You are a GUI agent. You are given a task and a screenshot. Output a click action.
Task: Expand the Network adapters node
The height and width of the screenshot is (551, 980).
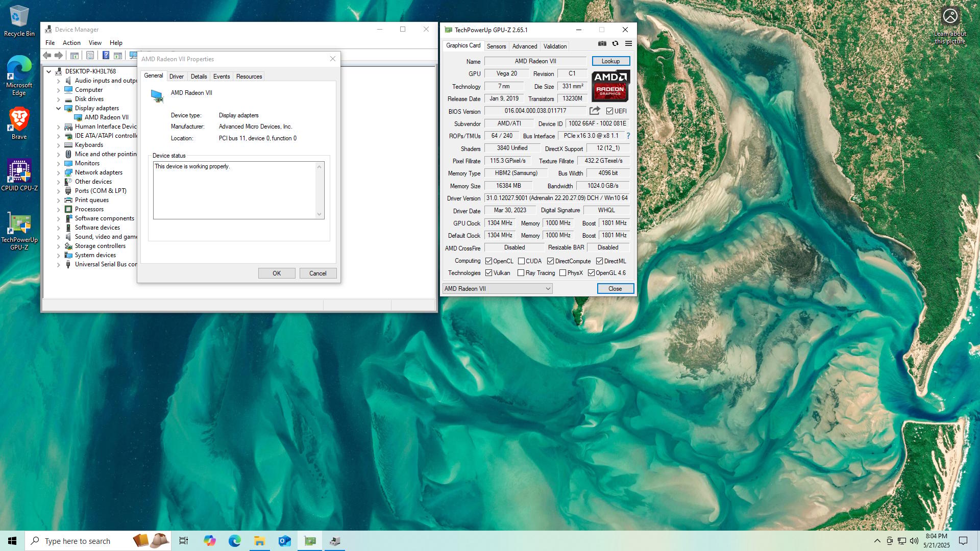[x=58, y=172]
